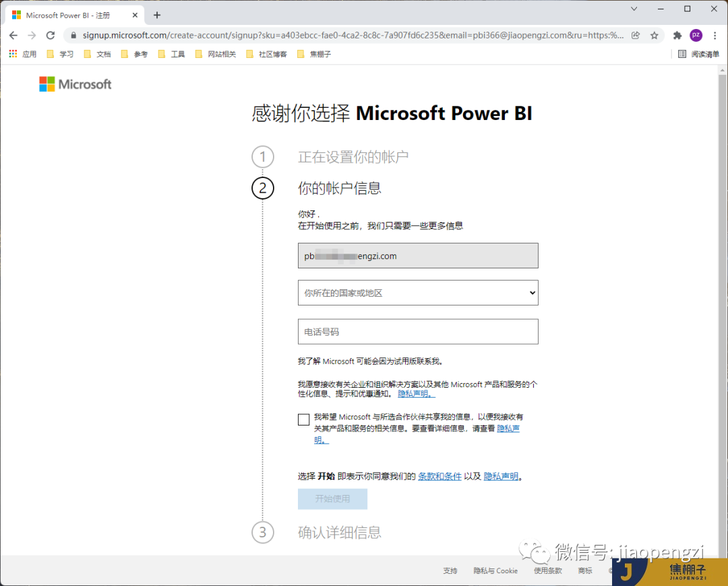Image resolution: width=728 pixels, height=586 pixels.
Task: Expand the 你所在的国家或地区 dropdown
Action: coord(418,293)
